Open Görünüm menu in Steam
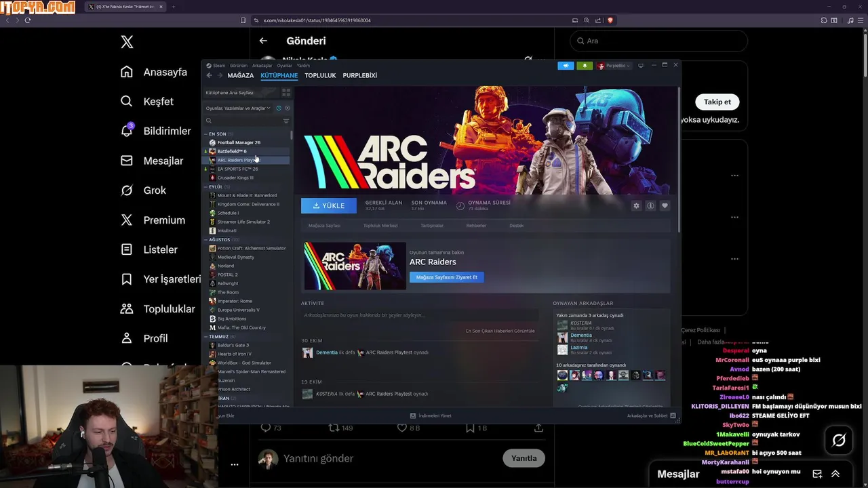 pos(239,66)
